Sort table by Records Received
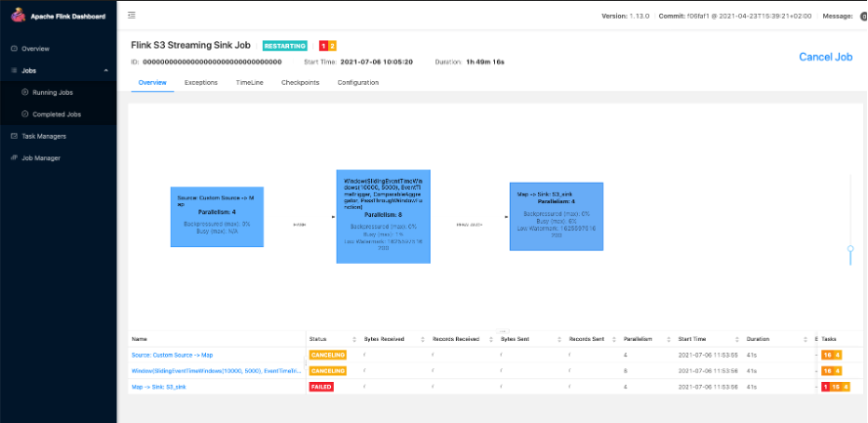 point(490,339)
